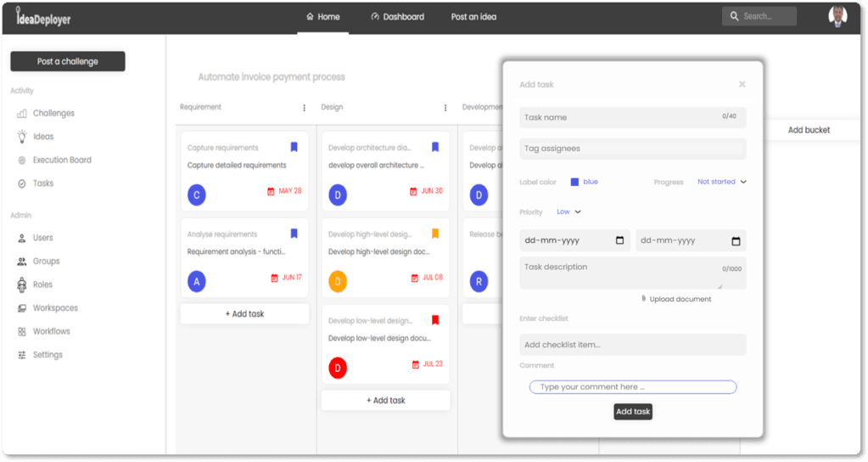
Task: Open the Requirement bucket options menu
Action: point(304,108)
